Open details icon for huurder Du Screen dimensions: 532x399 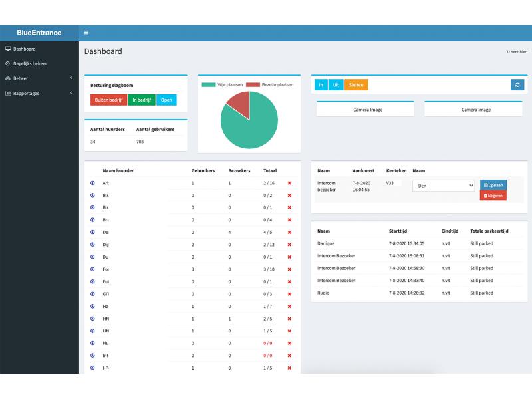(92, 257)
